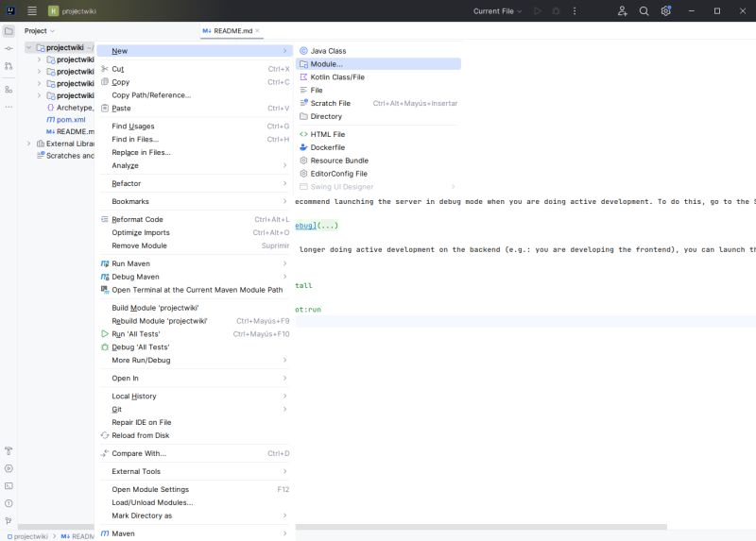Viewport: 756px width, 541px height.
Task: Click the Run button in toolbar
Action: (x=538, y=11)
